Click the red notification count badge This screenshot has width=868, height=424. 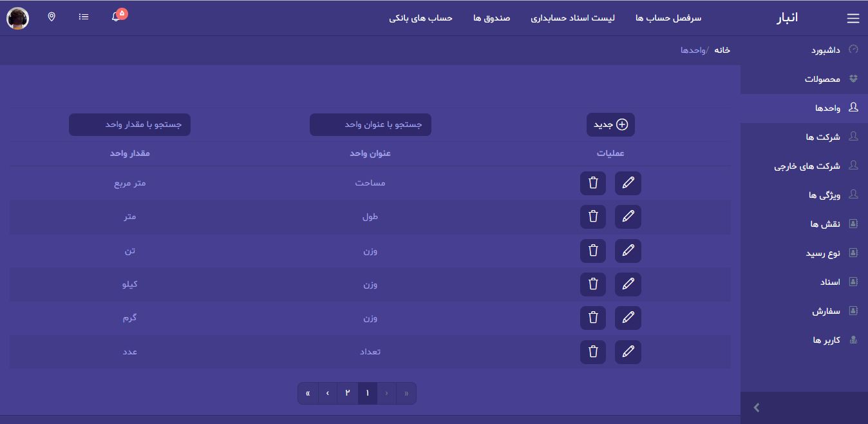122,13
